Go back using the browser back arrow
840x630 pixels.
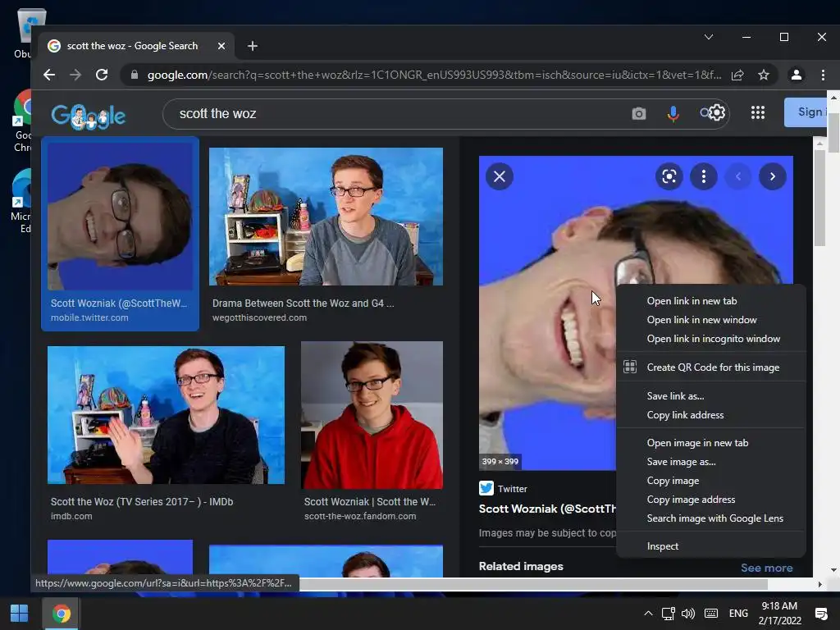point(49,75)
